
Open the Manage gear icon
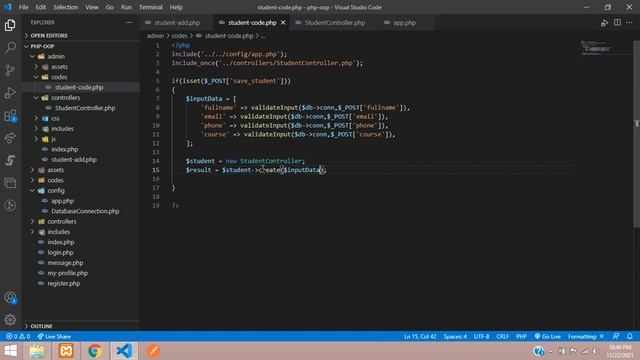pos(10,319)
